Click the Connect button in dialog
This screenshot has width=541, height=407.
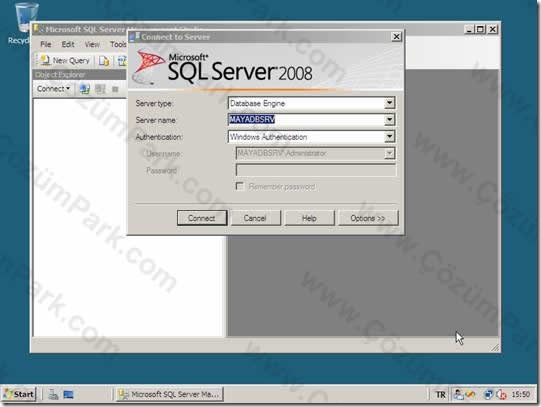[x=202, y=218]
